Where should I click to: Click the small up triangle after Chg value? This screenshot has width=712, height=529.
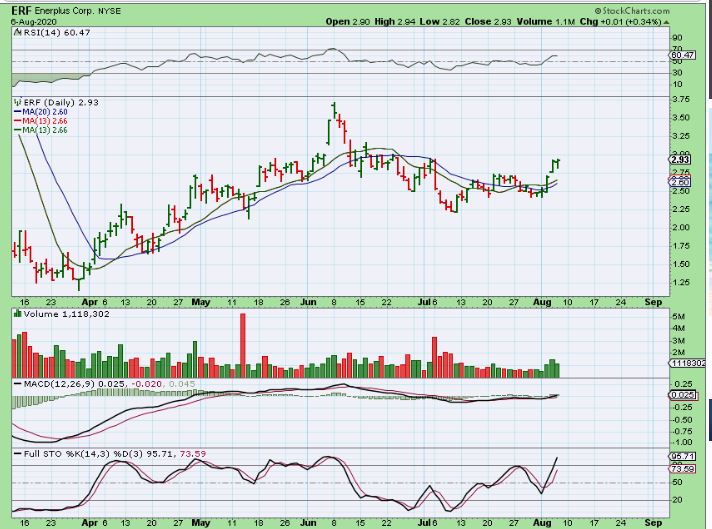coord(666,22)
